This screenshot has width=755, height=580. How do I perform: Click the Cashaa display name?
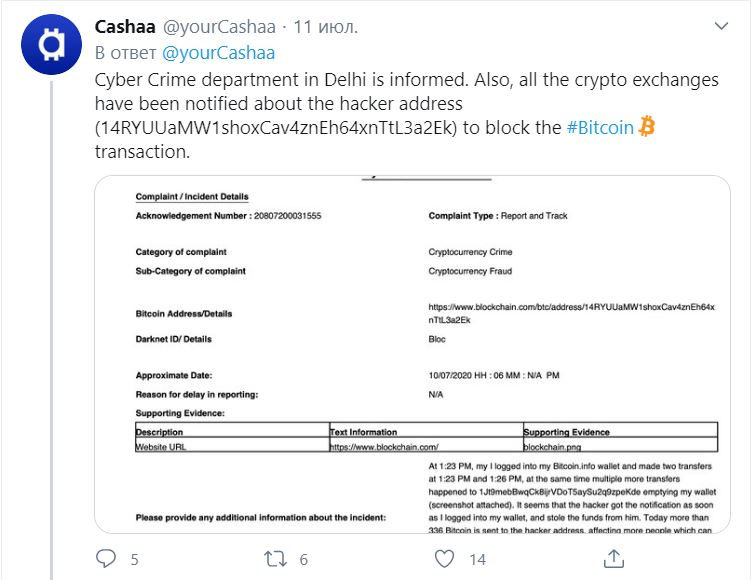pyautogui.click(x=125, y=27)
